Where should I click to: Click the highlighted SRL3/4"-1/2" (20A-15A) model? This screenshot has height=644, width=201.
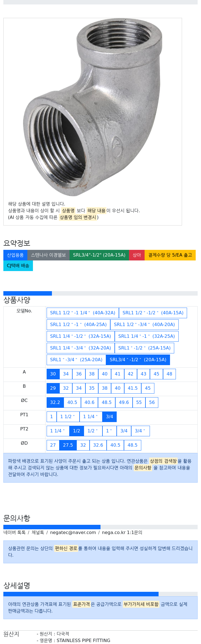tap(138, 360)
